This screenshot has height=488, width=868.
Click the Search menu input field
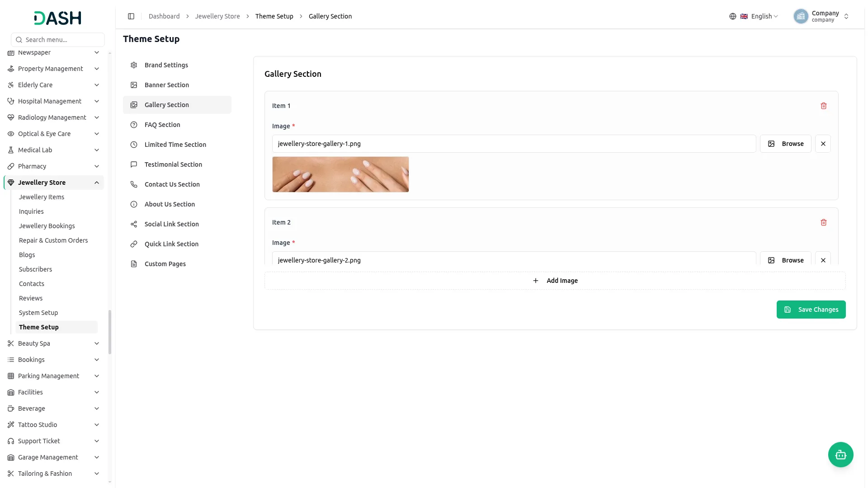point(58,40)
